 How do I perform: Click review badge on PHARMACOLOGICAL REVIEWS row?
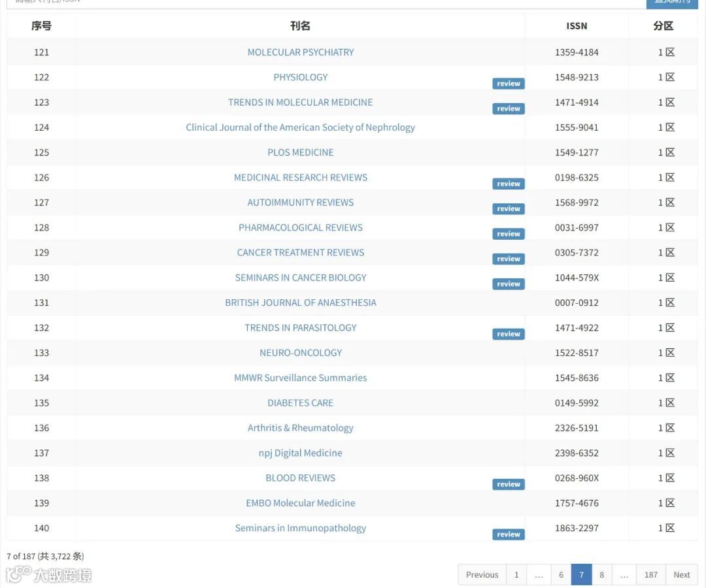(509, 234)
